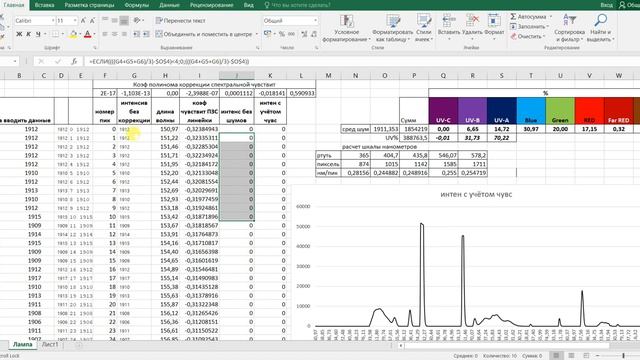Open the Вставка ribbon tab

(44, 5)
